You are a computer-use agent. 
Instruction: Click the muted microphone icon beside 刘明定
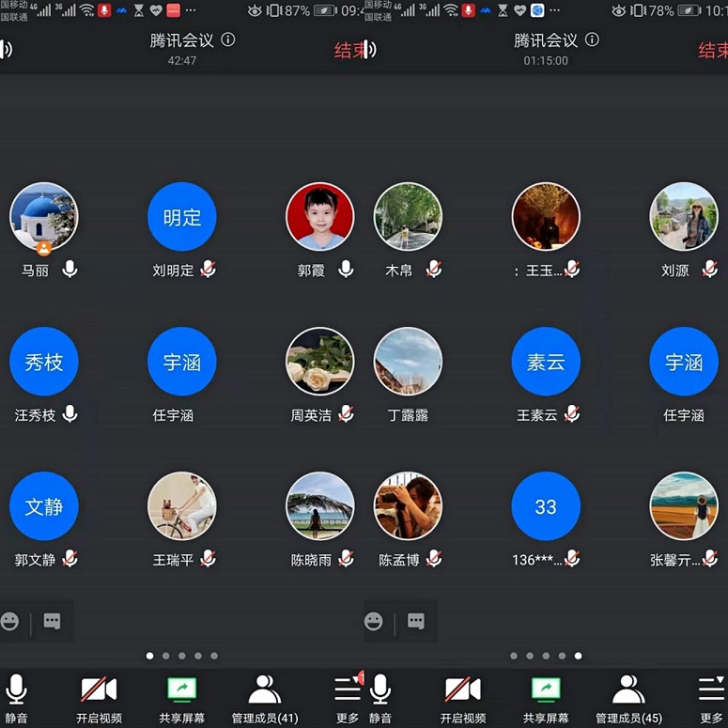[208, 270]
